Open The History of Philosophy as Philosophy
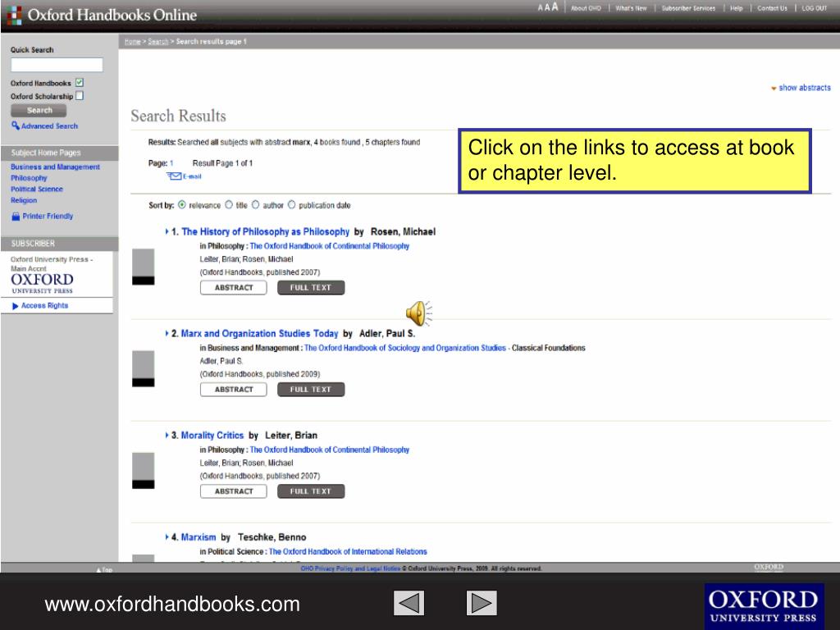The image size is (840, 630). pyautogui.click(x=265, y=231)
